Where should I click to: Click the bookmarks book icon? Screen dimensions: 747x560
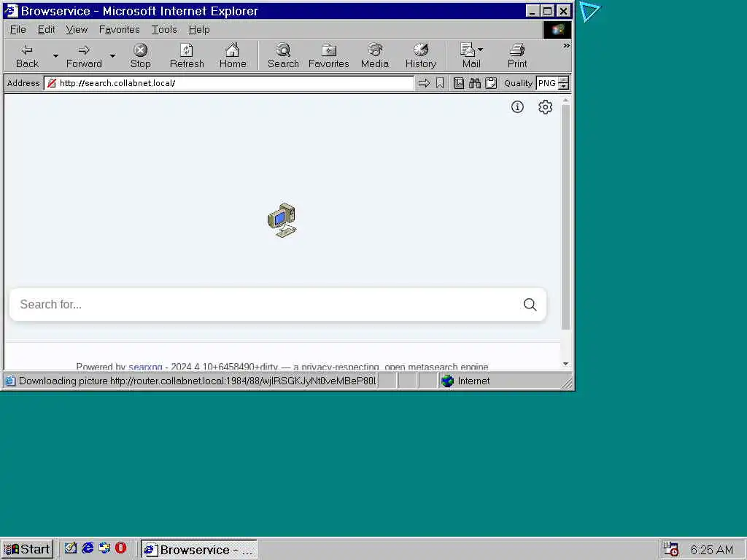459,83
